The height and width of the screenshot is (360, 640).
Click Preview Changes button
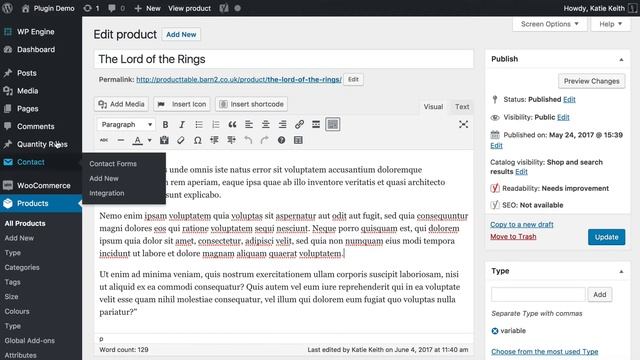[591, 81]
